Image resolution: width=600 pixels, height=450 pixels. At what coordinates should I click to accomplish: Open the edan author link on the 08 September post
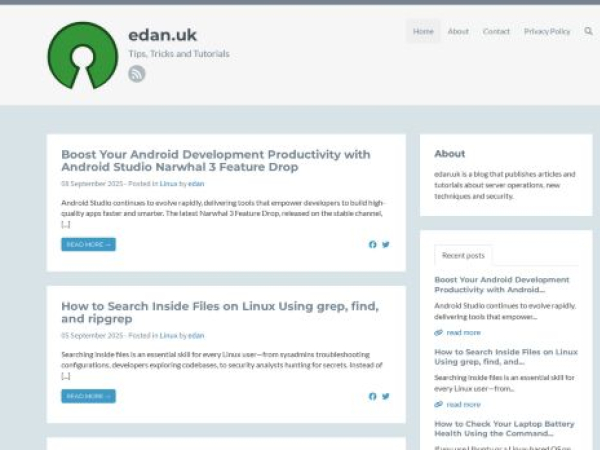coord(196,184)
